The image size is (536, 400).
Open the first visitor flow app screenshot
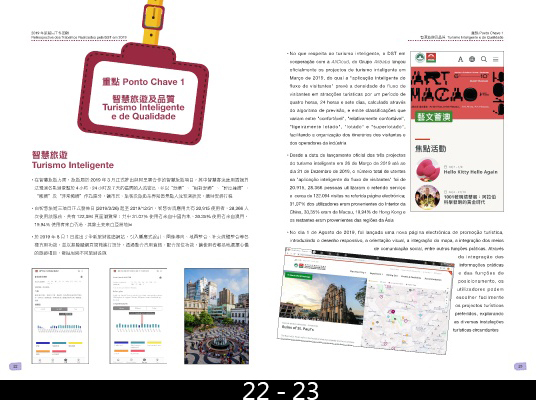tap(60, 316)
